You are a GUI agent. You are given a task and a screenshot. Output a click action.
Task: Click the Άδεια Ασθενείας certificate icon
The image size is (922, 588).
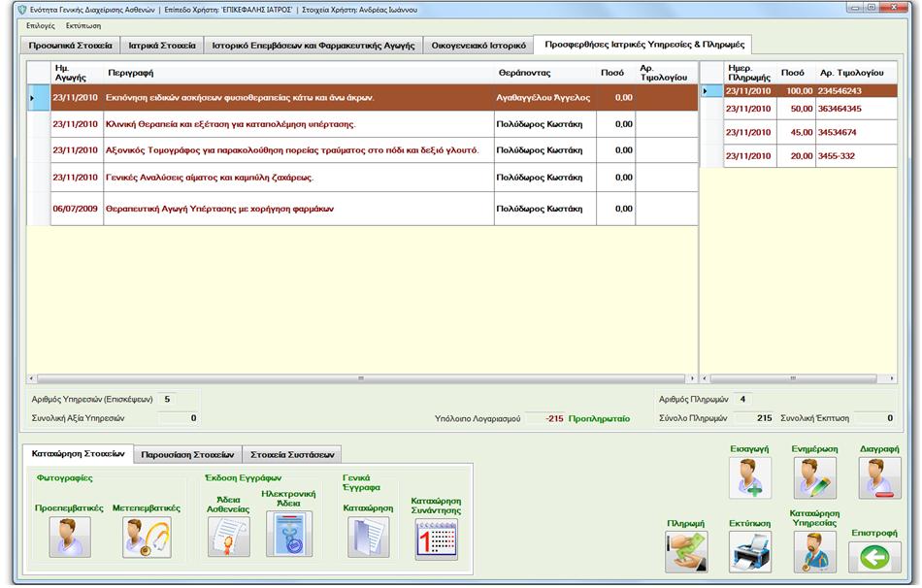tap(228, 537)
